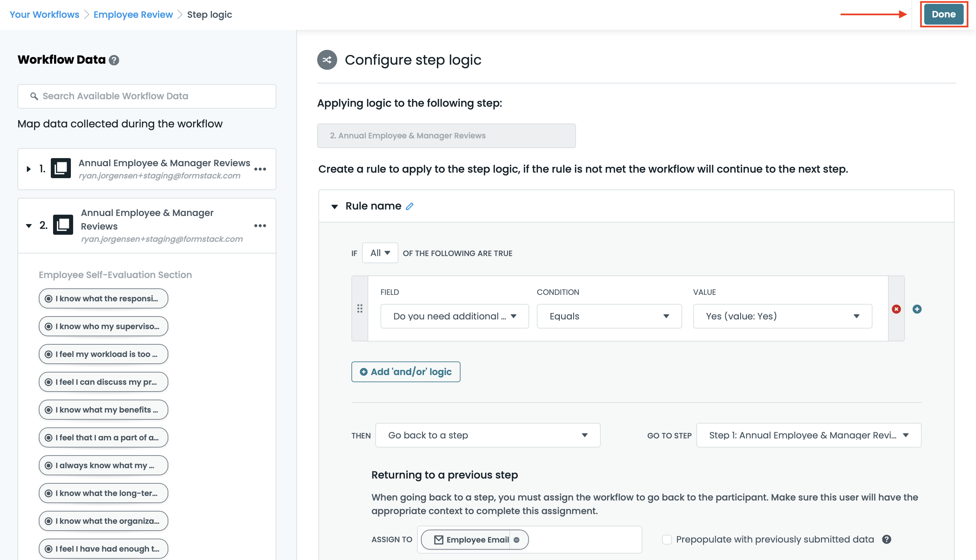Open the Go back to a step dropdown

tap(487, 436)
